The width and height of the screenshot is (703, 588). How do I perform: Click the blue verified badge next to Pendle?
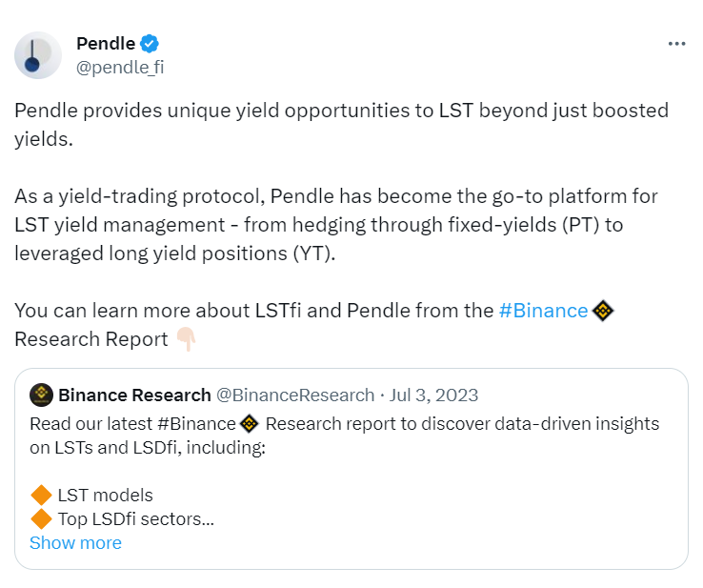click(x=150, y=44)
